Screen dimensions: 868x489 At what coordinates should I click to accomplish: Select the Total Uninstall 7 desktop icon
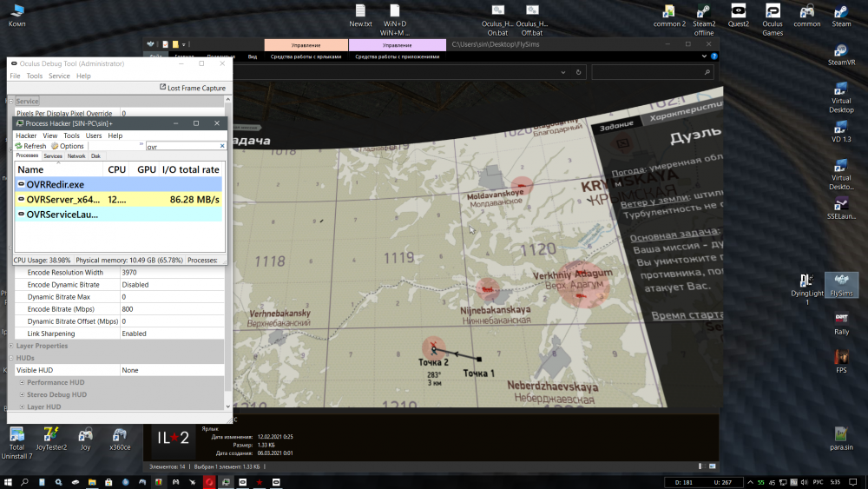(16, 443)
